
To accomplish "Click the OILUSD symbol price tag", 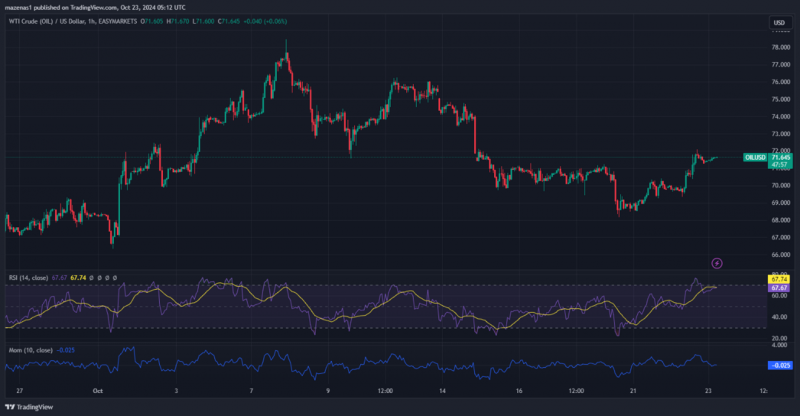I will click(755, 157).
